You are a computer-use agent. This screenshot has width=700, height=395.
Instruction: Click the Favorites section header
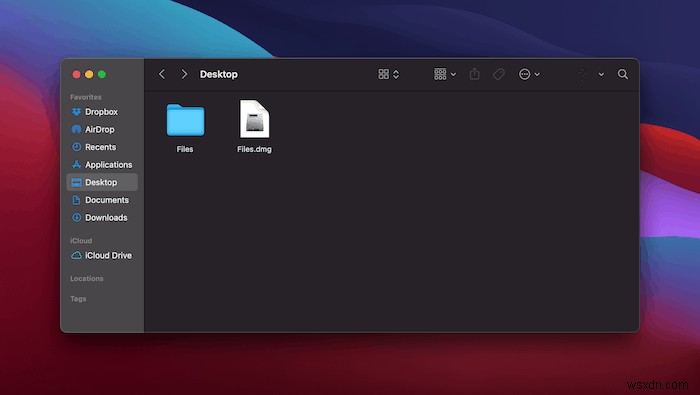(x=86, y=97)
